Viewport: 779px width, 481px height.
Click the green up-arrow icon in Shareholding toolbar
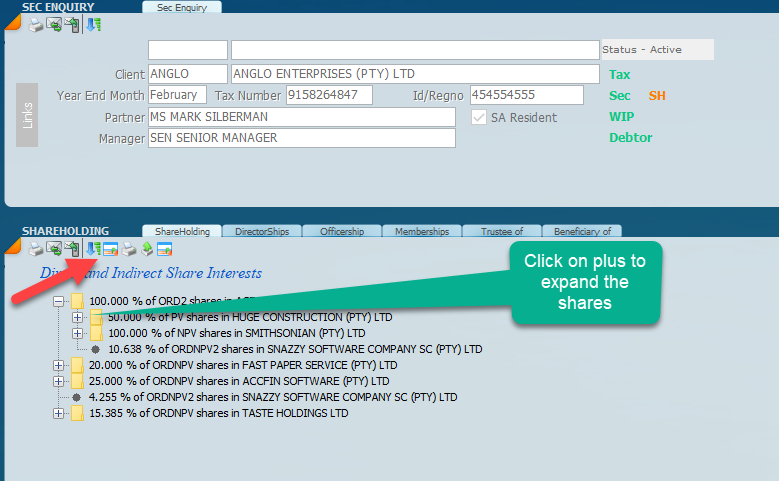[x=147, y=249]
